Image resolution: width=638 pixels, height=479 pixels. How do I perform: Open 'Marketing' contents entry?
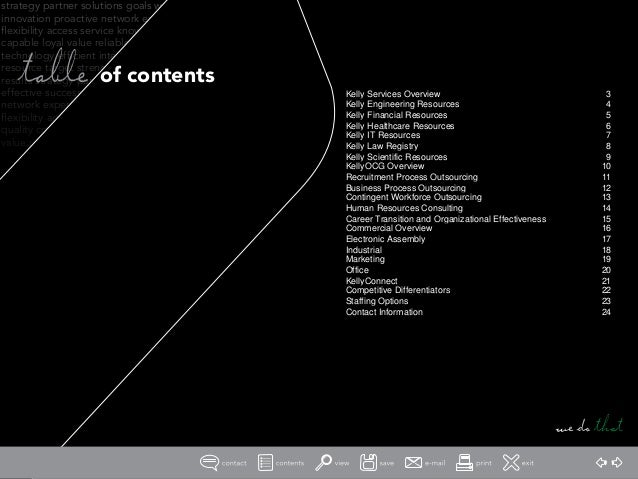[x=365, y=259]
